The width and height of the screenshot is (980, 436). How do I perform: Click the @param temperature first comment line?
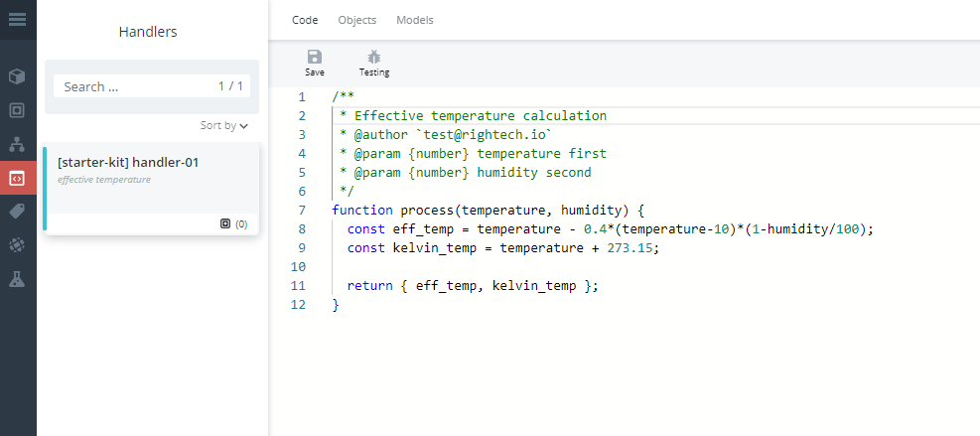pos(474,153)
